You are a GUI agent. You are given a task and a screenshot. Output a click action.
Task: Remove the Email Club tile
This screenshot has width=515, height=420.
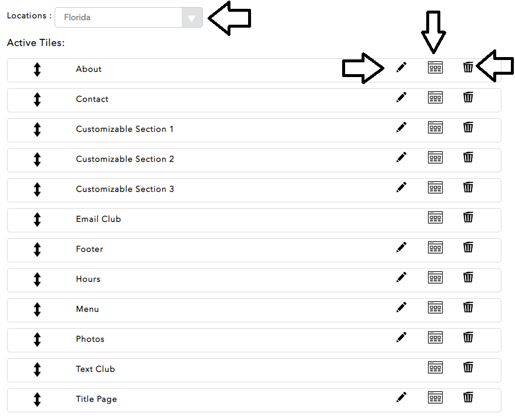tap(468, 217)
